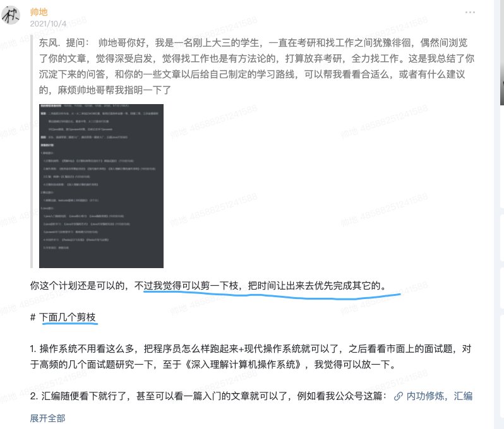This screenshot has height=429, width=504.
Task: Open the three-dots more options menu
Action: coord(470,12)
